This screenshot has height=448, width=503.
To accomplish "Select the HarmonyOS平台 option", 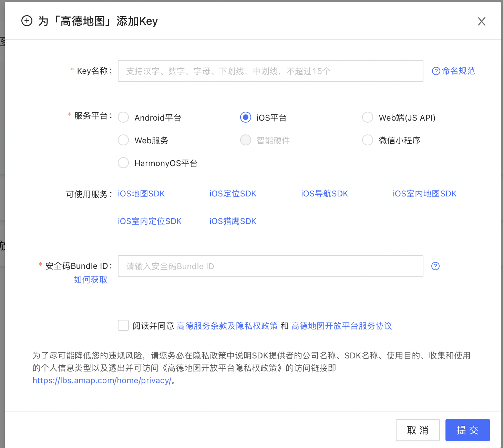I will (x=123, y=163).
